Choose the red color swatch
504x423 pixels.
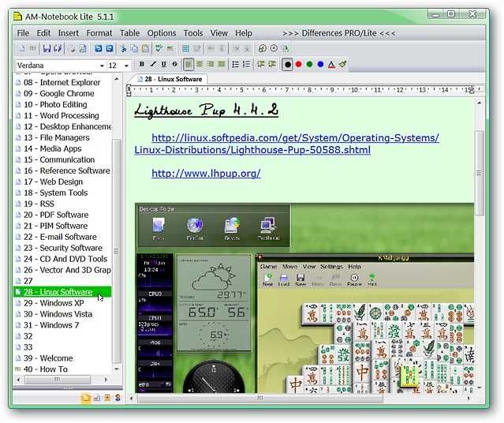coord(298,65)
